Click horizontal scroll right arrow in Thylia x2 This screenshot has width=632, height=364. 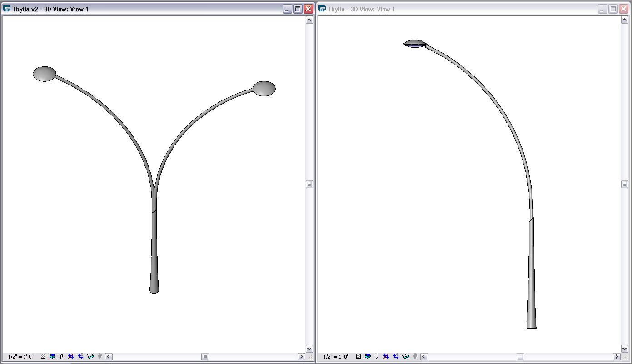[301, 357]
